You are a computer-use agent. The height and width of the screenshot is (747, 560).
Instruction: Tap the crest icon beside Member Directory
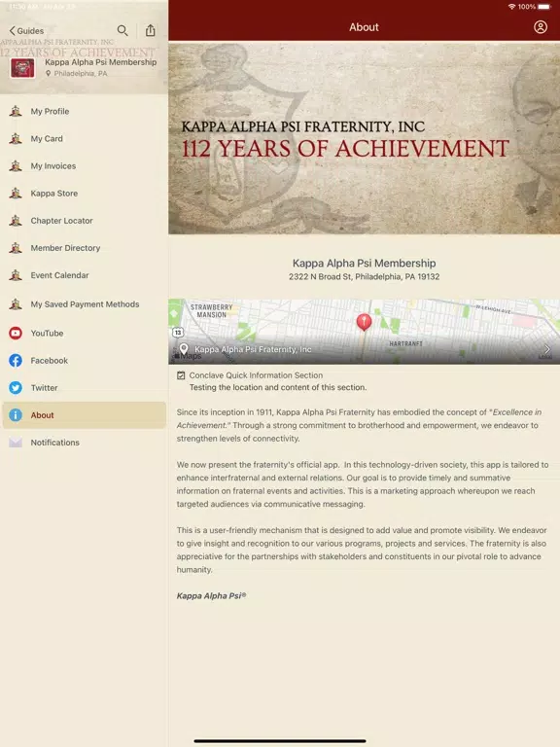16,248
